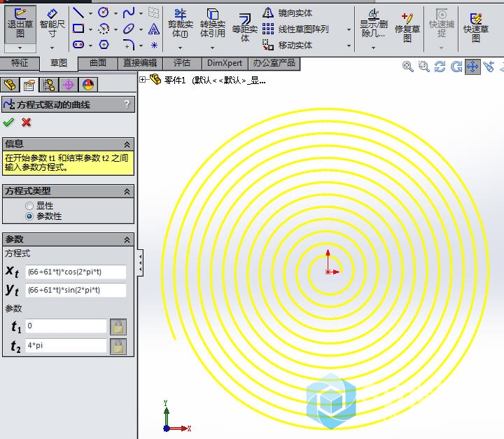Select the Explicit (显性) radio button
The image size is (504, 439).
pyautogui.click(x=29, y=205)
